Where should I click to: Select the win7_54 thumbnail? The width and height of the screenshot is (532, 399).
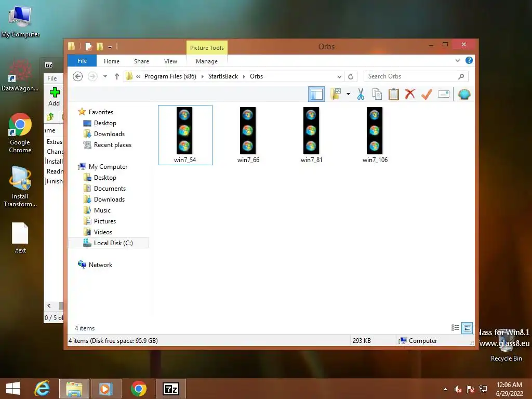pos(185,135)
